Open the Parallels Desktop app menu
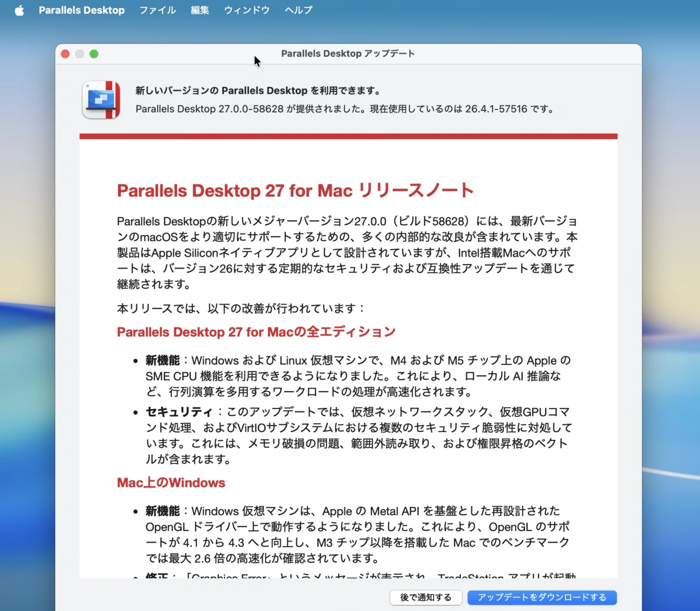 point(81,10)
